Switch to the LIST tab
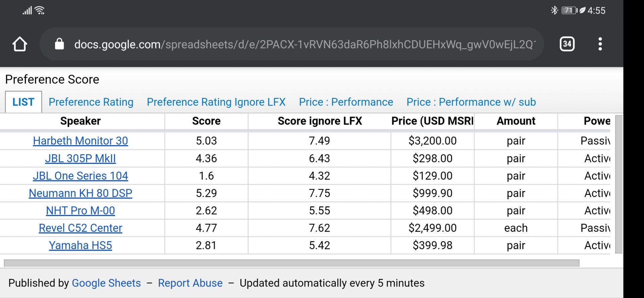The image size is (644, 298). tap(23, 102)
